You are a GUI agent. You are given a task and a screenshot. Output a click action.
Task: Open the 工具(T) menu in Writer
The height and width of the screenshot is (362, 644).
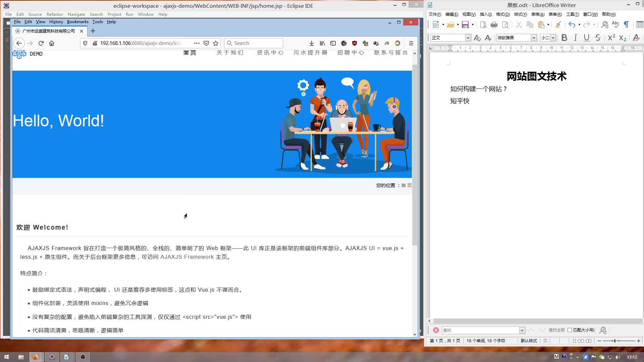point(573,14)
